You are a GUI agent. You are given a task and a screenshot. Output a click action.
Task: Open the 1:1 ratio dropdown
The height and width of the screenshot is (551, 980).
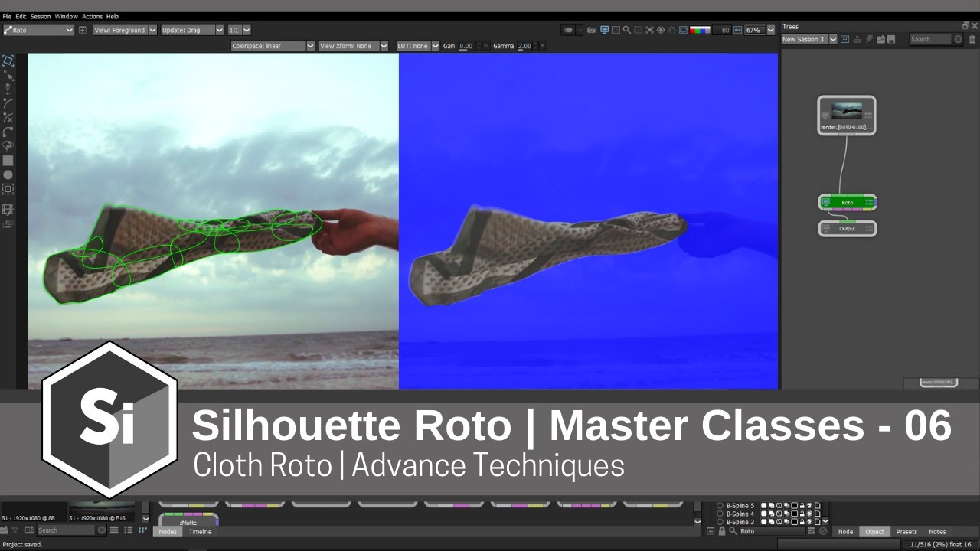240,30
